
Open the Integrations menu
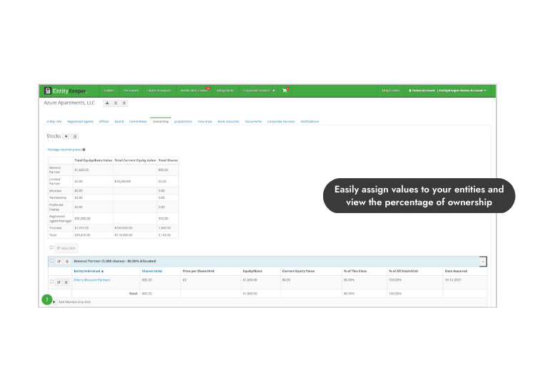click(225, 91)
